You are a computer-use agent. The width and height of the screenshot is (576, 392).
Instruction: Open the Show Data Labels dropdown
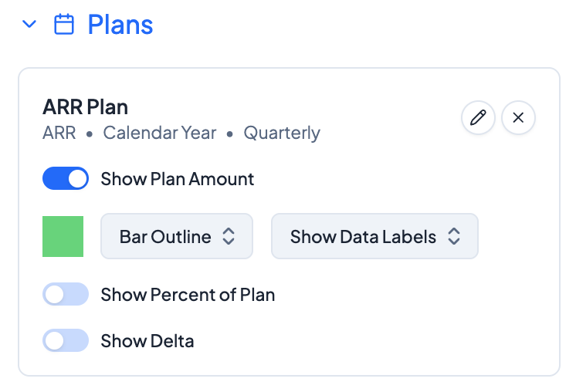pyautogui.click(x=374, y=236)
